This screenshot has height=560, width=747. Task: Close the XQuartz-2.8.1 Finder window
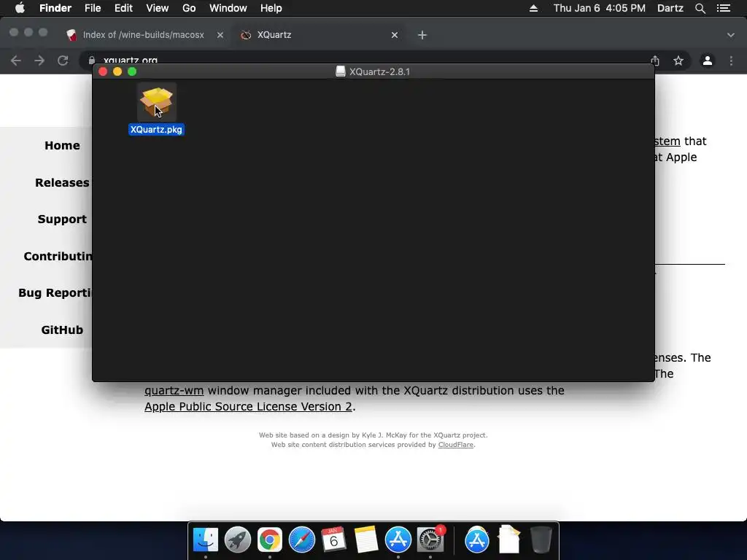point(103,71)
